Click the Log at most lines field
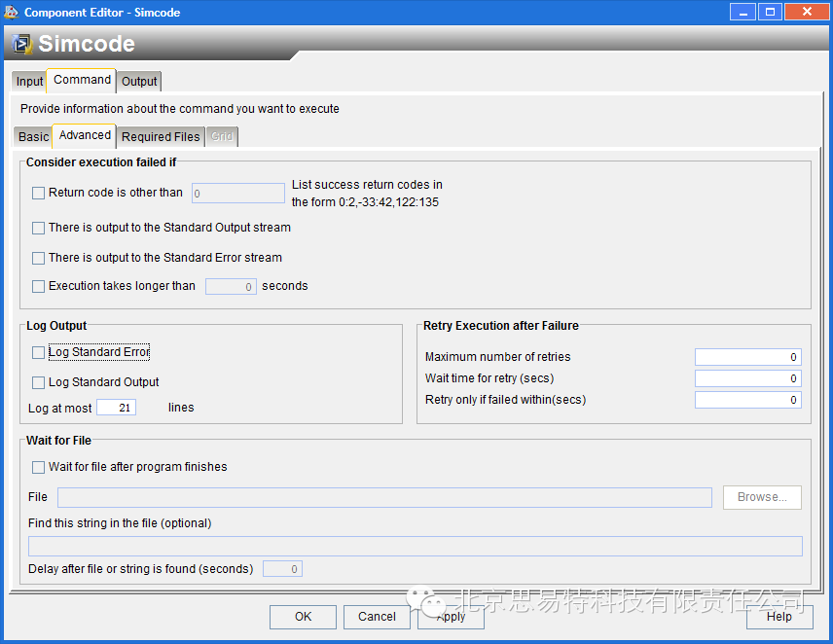Viewport: 833px width, 644px height. tap(117, 408)
